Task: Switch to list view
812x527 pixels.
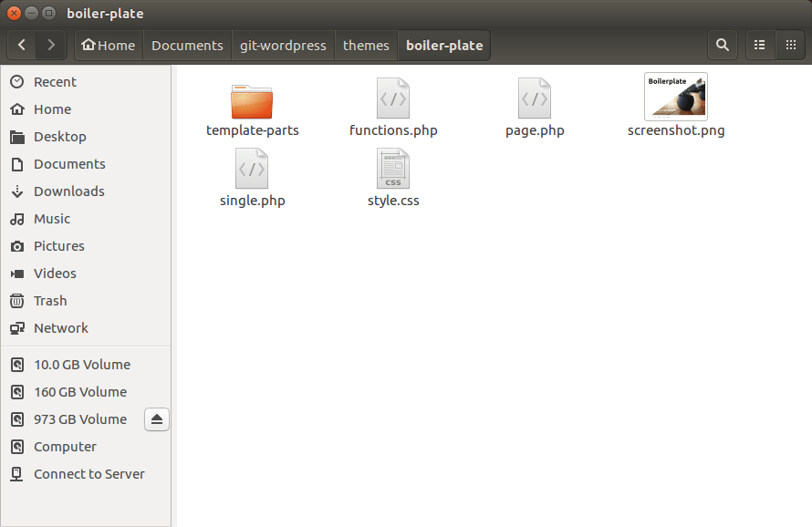Action: [760, 45]
